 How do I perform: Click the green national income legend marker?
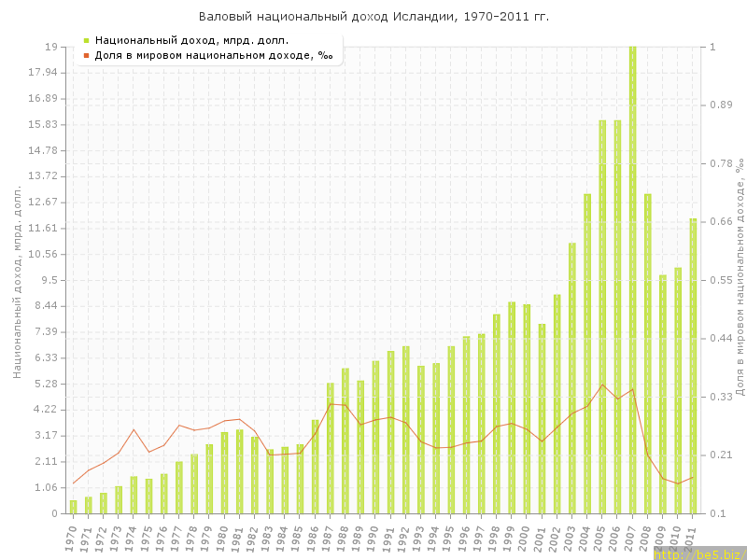[x=86, y=40]
